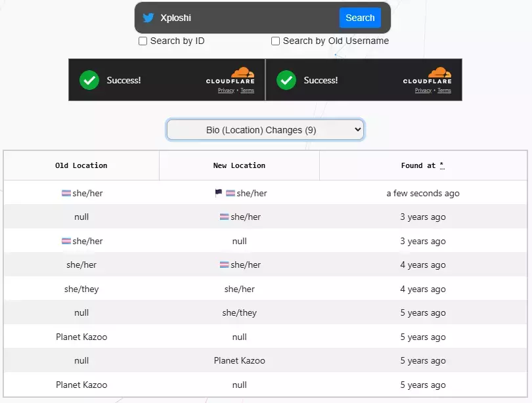The width and height of the screenshot is (532, 403).
Task: Click trans flag in Old Location of second '3 years ago' row
Action: pos(66,241)
